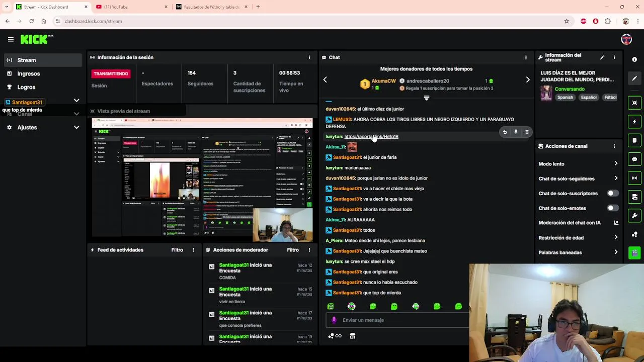
Task: Open the shop icon below the message box
Action: tap(352, 336)
